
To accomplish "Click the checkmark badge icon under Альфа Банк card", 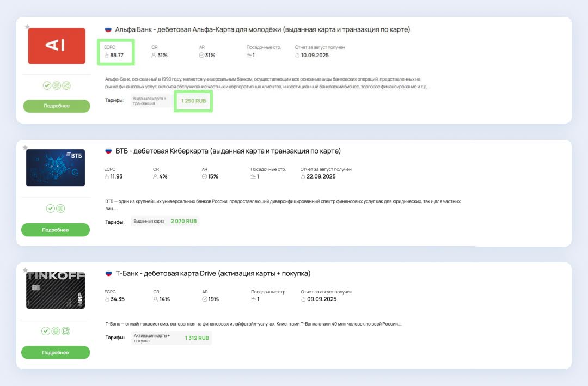I will (x=47, y=85).
